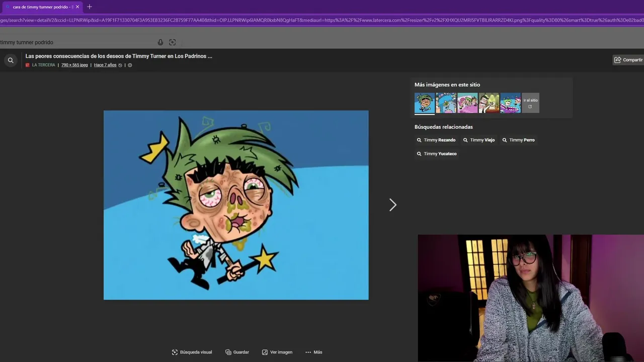This screenshot has width=644, height=362.
Task: Open the 'Más' three-dots menu
Action: tap(313, 352)
